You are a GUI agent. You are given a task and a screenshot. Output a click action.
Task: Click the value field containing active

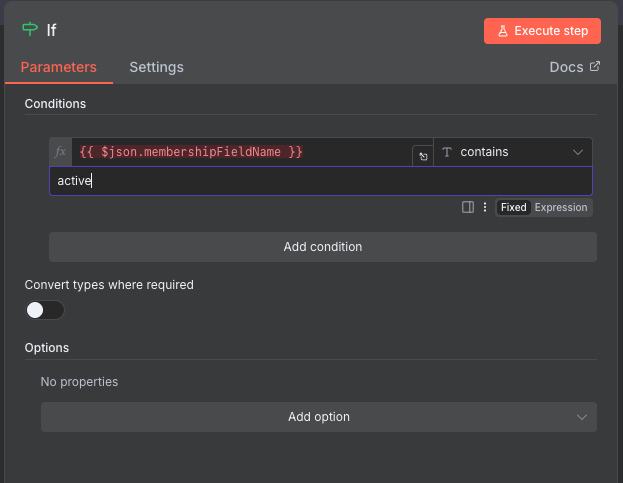[320, 181]
